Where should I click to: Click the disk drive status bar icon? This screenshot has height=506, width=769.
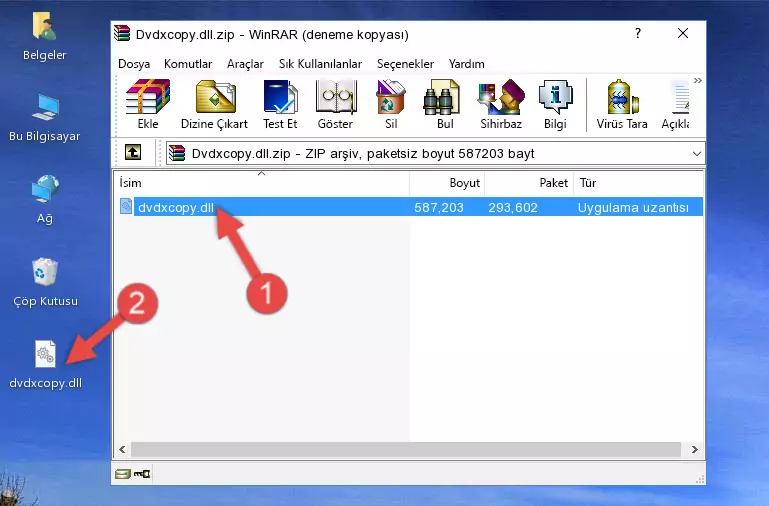122,474
